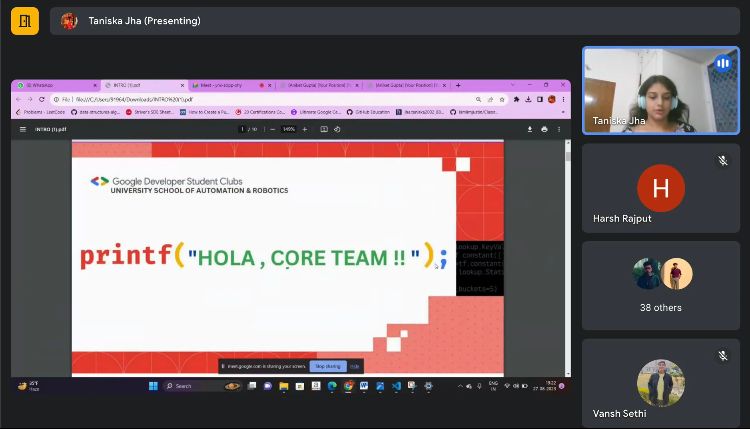Click Vansh Sethi's muted microphone icon
The height and width of the screenshot is (429, 750).
click(723, 356)
